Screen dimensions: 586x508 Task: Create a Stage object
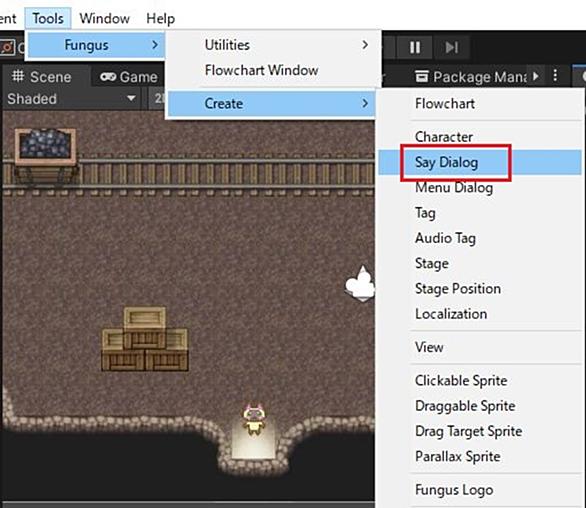(480, 263)
